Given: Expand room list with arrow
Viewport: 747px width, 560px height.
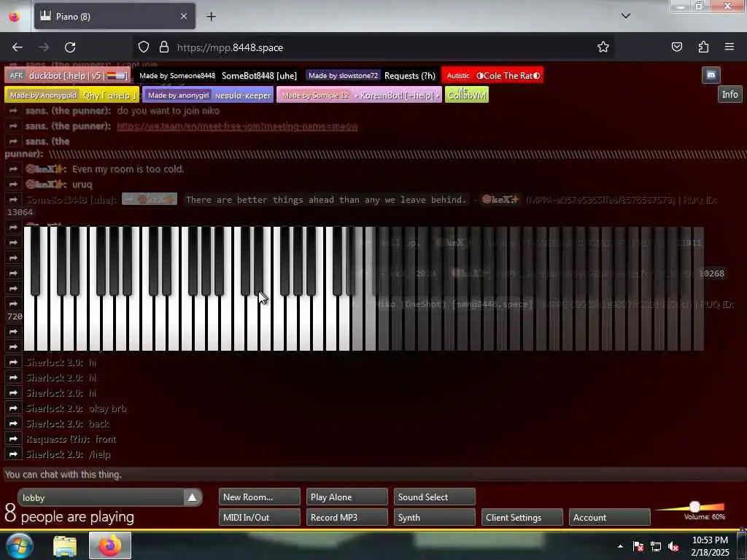Looking at the screenshot, I should 192,497.
